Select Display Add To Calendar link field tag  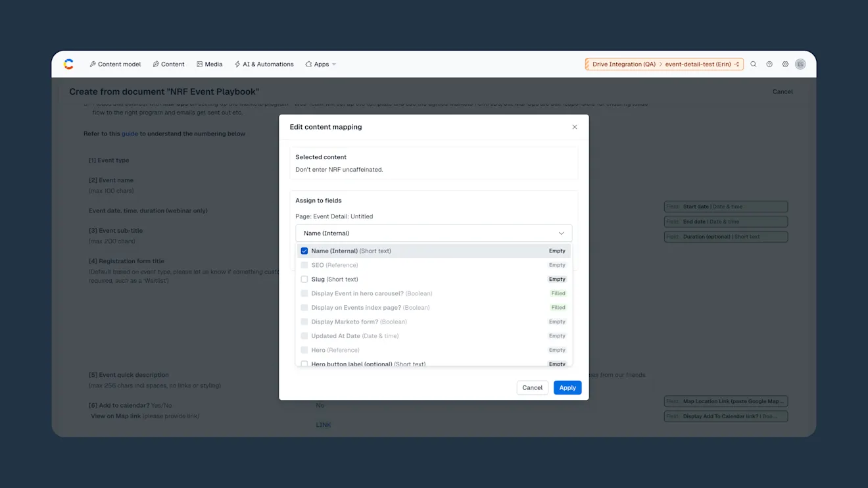(726, 416)
